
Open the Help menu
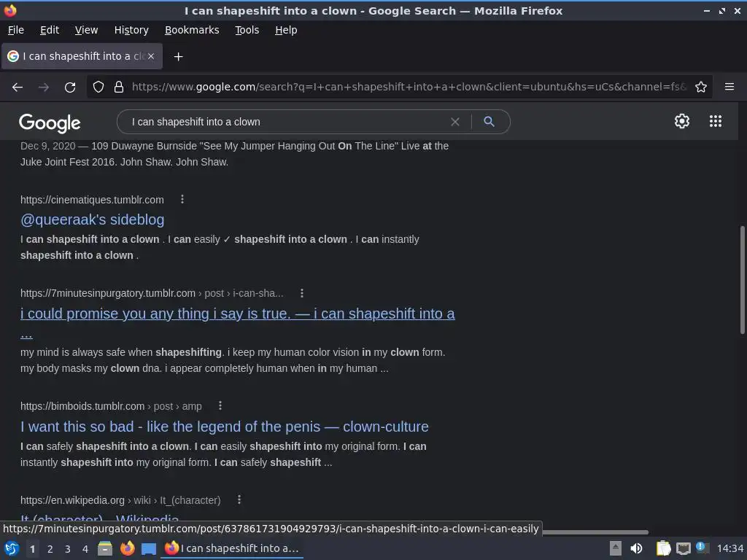(x=286, y=30)
